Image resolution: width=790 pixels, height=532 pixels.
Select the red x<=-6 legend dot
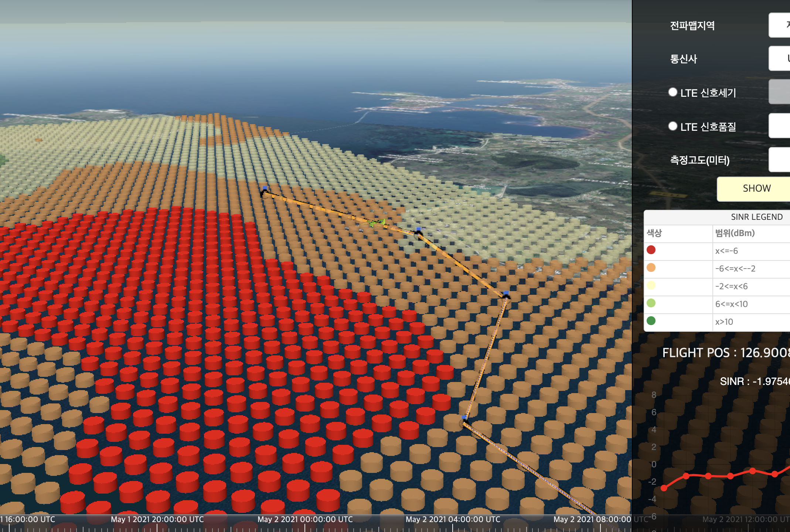pyautogui.click(x=651, y=250)
